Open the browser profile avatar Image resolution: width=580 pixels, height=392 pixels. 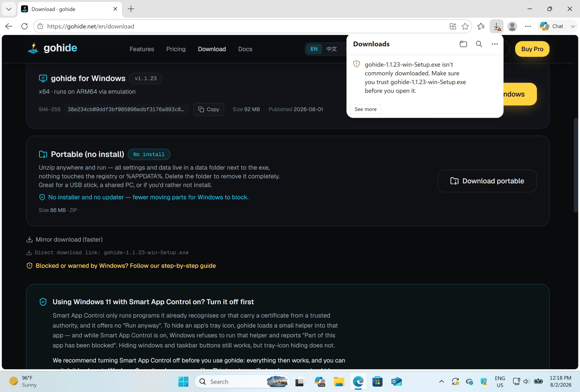512,27
